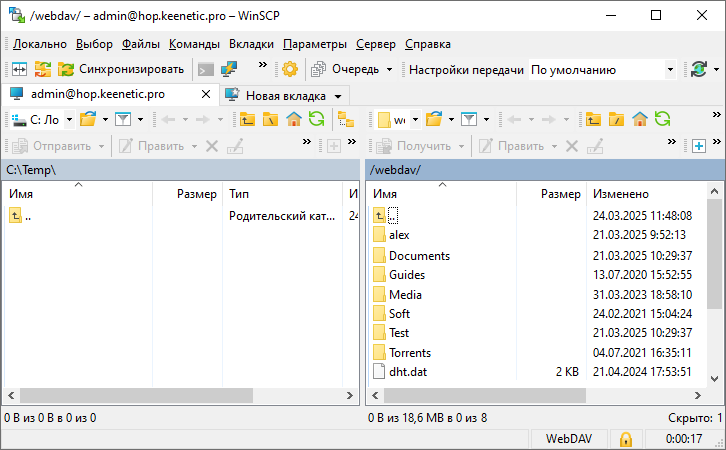Expand the Очередь queue dropdown
The width and height of the screenshot is (726, 450).
(x=390, y=70)
